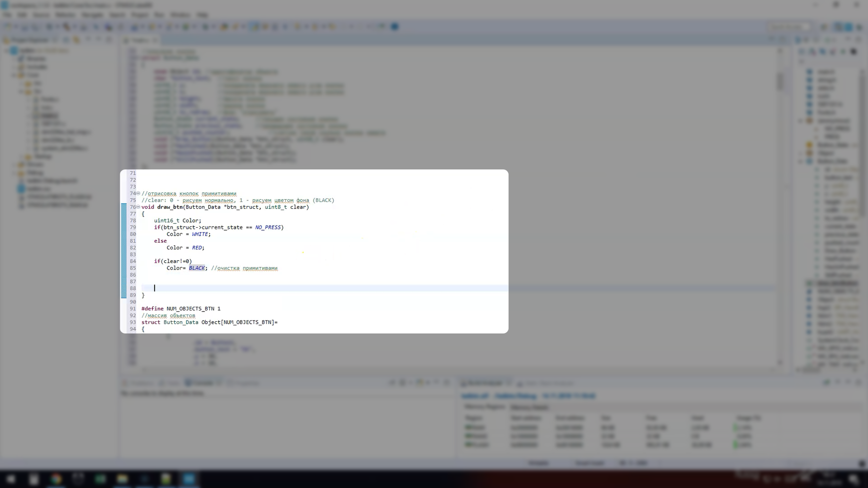Click the '//clear: 0 - рисуем нормально' comment line
868x488 pixels.
[x=238, y=200]
